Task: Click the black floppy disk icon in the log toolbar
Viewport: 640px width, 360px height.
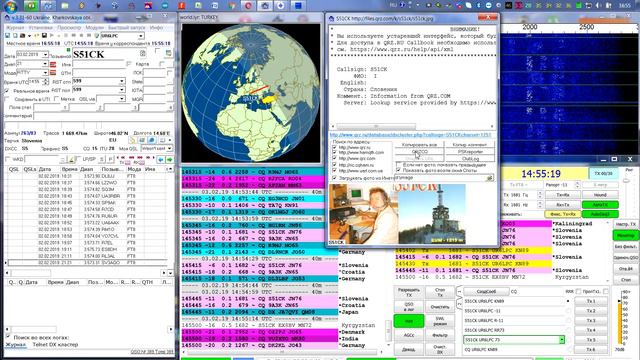Action: 44,36
